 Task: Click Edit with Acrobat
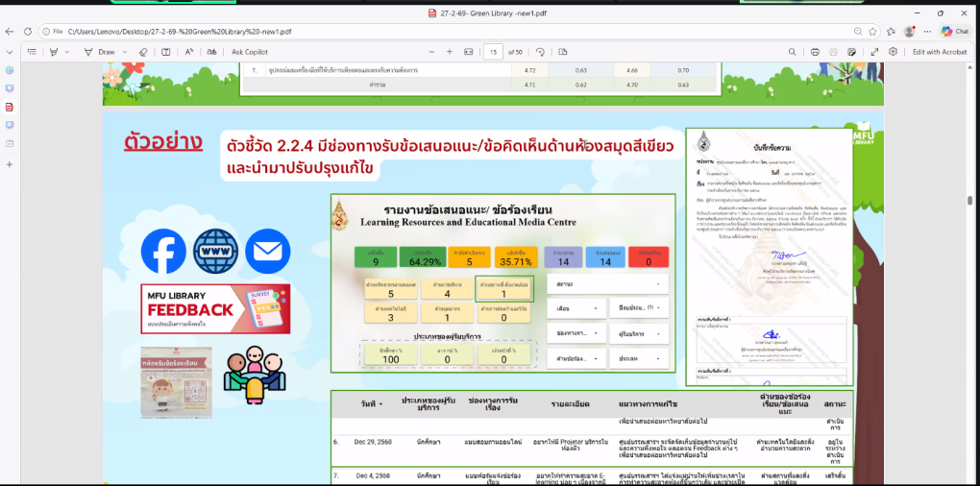940,52
